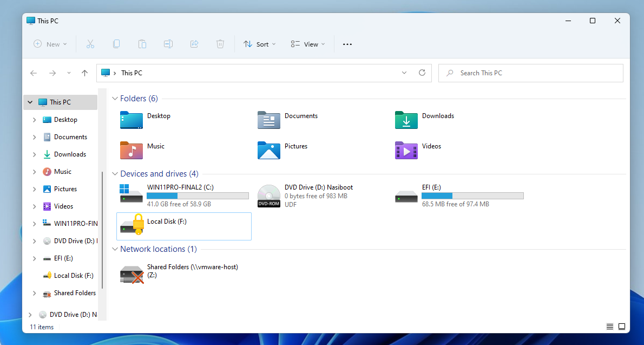This screenshot has width=644, height=345.
Task: Select the Downloads folder icon in main pane
Action: click(x=406, y=120)
